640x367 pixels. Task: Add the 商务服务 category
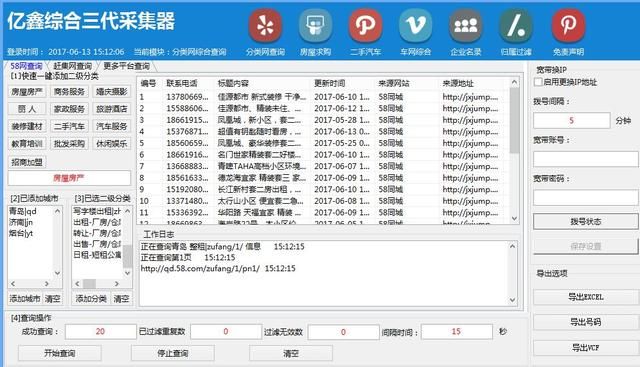(x=69, y=92)
